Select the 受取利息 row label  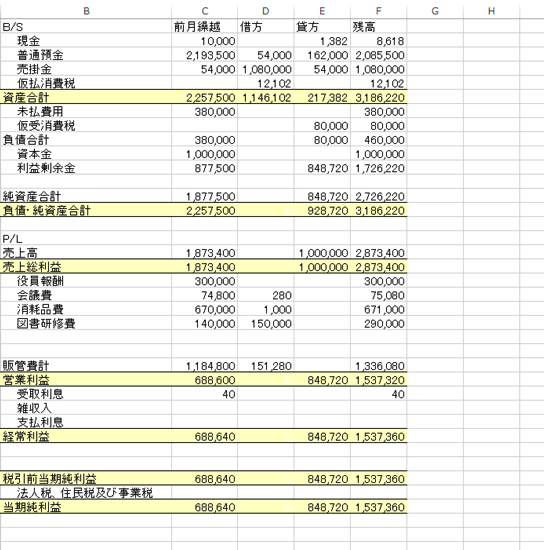(x=86, y=394)
